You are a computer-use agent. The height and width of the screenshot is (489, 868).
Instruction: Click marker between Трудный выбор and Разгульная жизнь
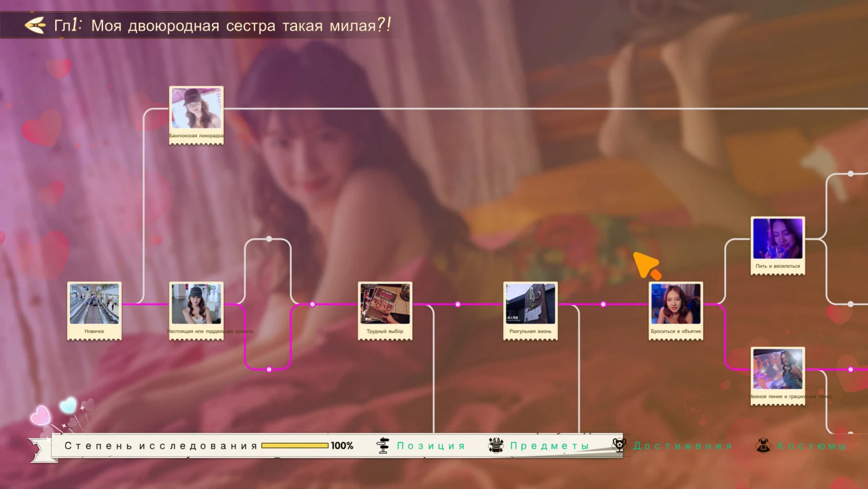click(458, 304)
